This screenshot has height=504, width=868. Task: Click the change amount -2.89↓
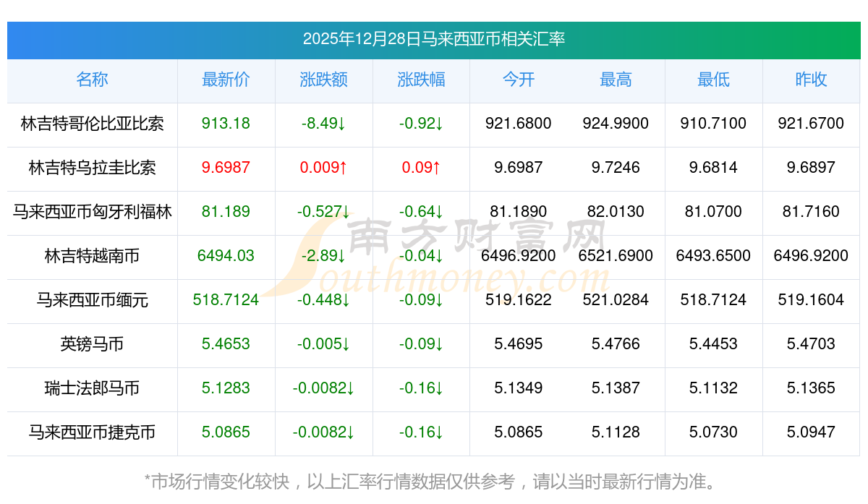tap(323, 256)
